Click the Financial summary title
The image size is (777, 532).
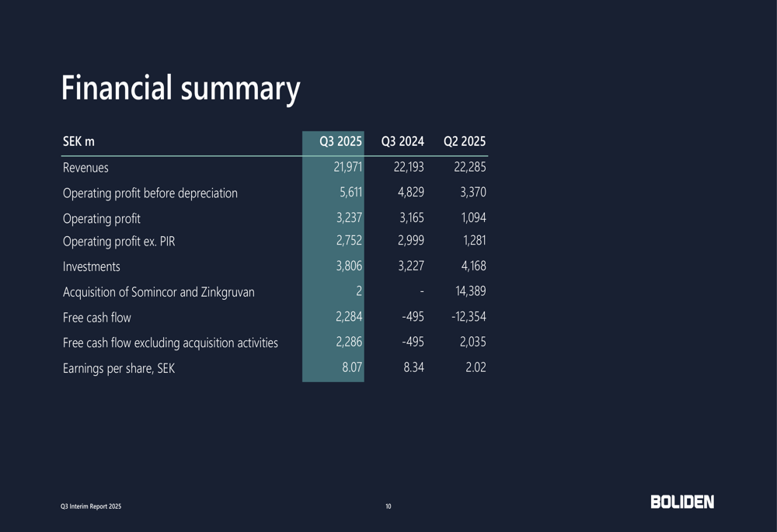click(180, 88)
